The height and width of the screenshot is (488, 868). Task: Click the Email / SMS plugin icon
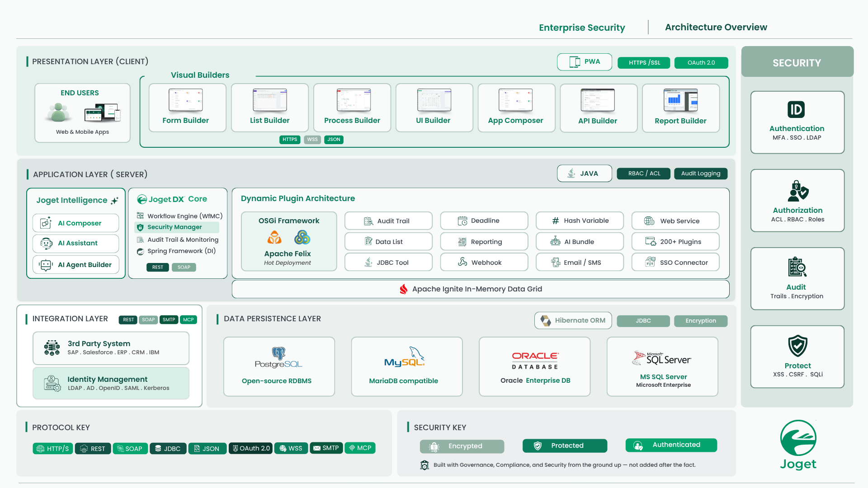click(x=556, y=262)
